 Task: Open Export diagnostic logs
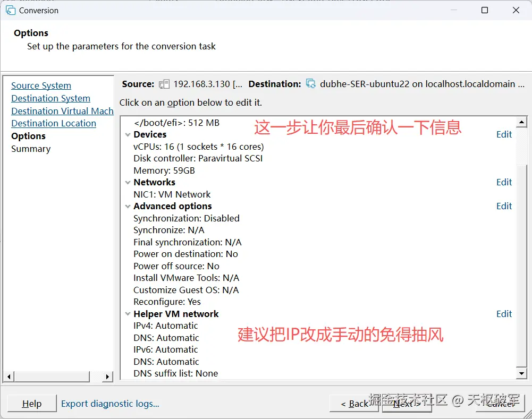point(109,404)
